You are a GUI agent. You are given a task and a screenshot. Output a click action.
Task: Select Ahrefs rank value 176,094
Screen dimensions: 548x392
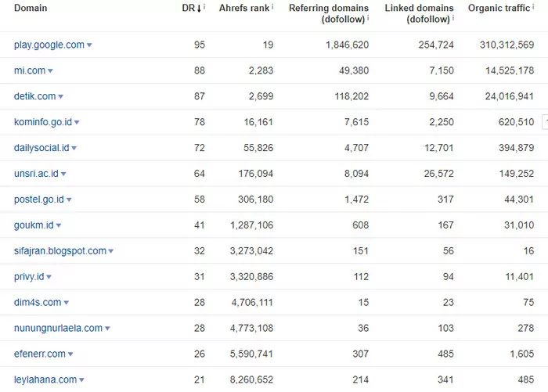(255, 174)
